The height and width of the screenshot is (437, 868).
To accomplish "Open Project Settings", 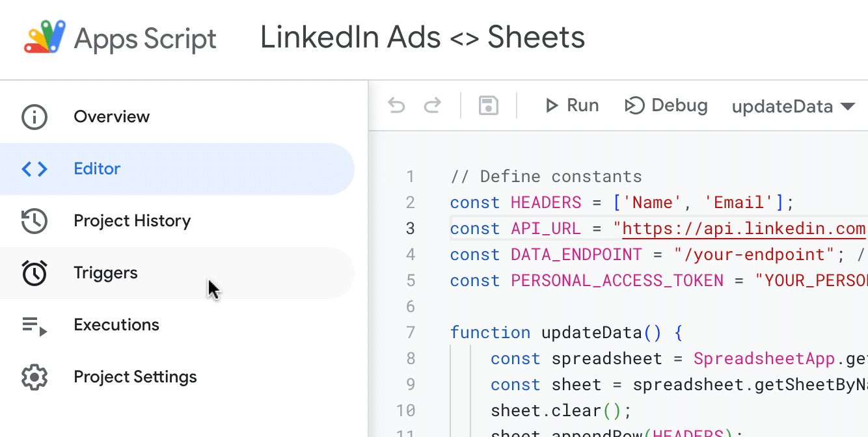I will coord(177,377).
